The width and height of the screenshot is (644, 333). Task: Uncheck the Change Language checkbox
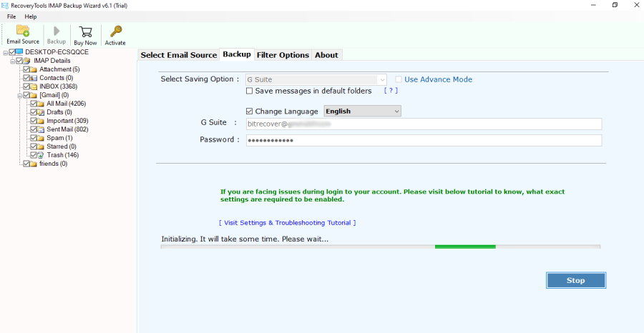[249, 111]
